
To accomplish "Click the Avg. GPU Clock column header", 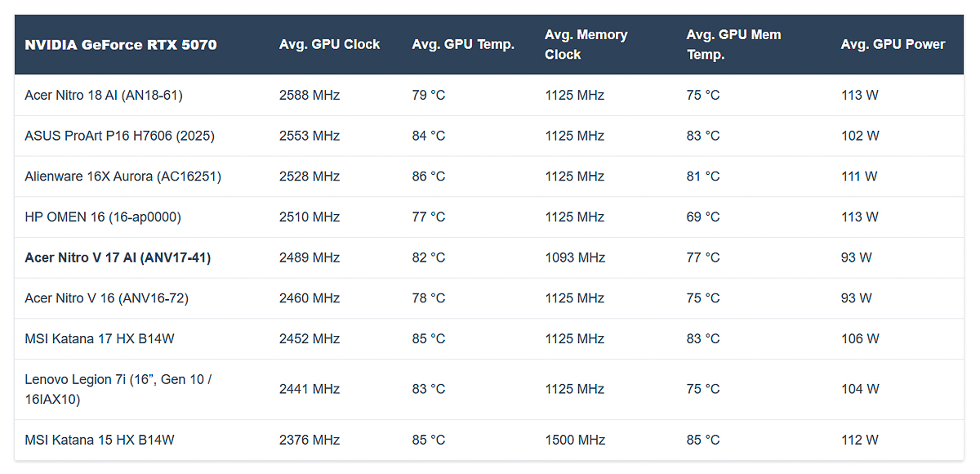I will (x=329, y=45).
